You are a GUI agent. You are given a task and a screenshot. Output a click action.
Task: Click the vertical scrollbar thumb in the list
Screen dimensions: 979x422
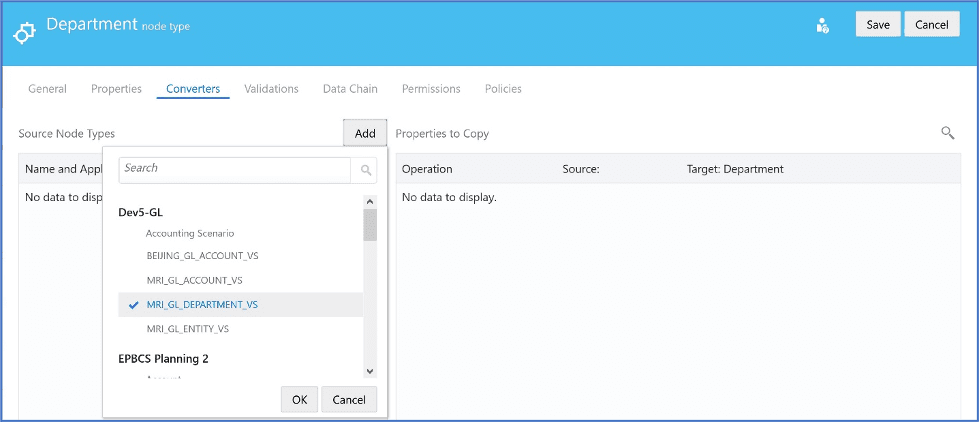[370, 225]
